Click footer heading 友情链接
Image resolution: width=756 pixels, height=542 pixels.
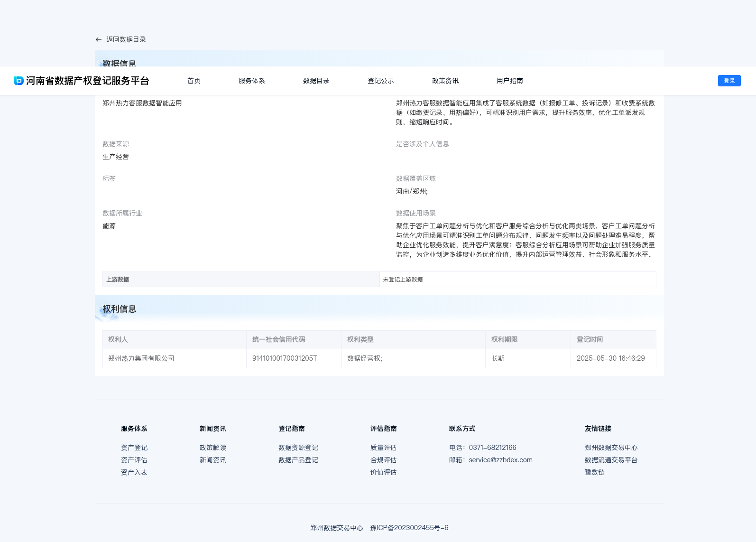click(x=598, y=429)
